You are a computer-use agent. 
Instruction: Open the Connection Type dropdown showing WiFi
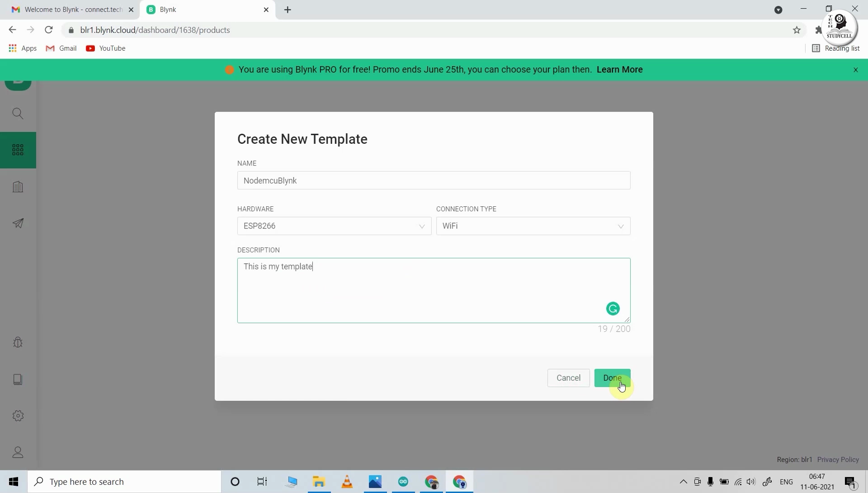[533, 226]
